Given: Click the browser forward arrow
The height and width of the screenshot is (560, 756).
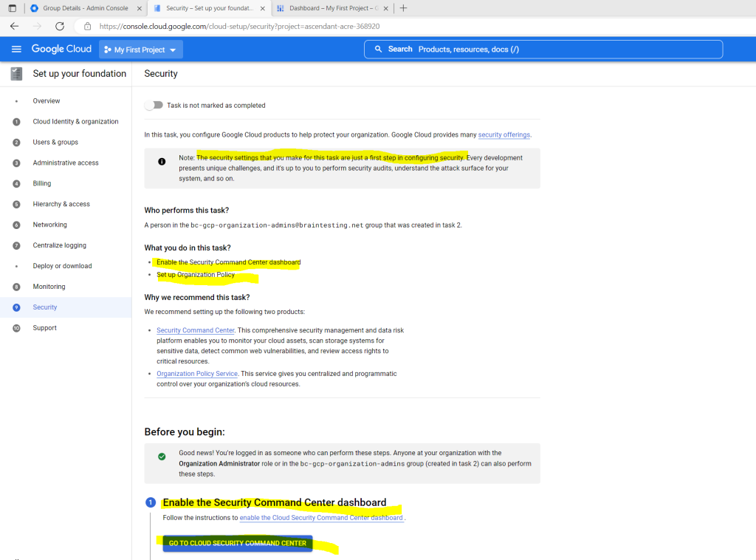Looking at the screenshot, I should 37,26.
